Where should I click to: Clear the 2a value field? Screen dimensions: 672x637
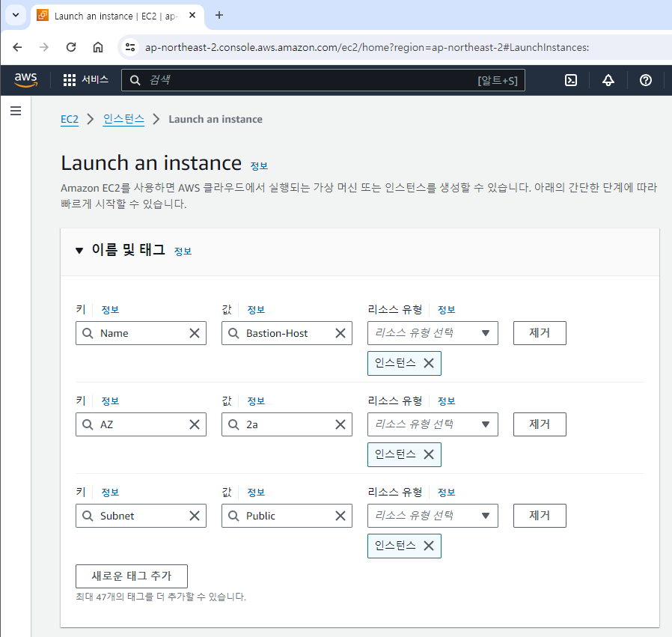pyautogui.click(x=340, y=424)
